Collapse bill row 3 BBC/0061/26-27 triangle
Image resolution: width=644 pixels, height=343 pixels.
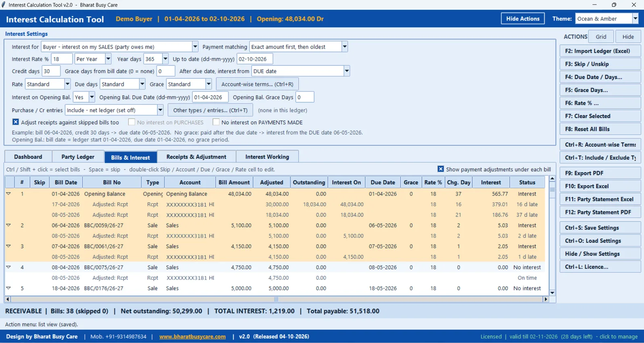[8, 246]
